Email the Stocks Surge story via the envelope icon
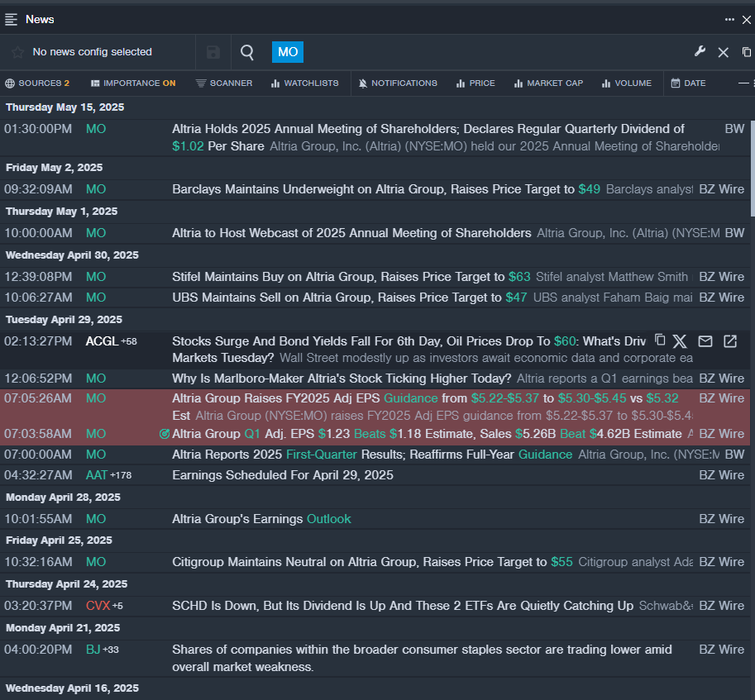 pos(705,341)
